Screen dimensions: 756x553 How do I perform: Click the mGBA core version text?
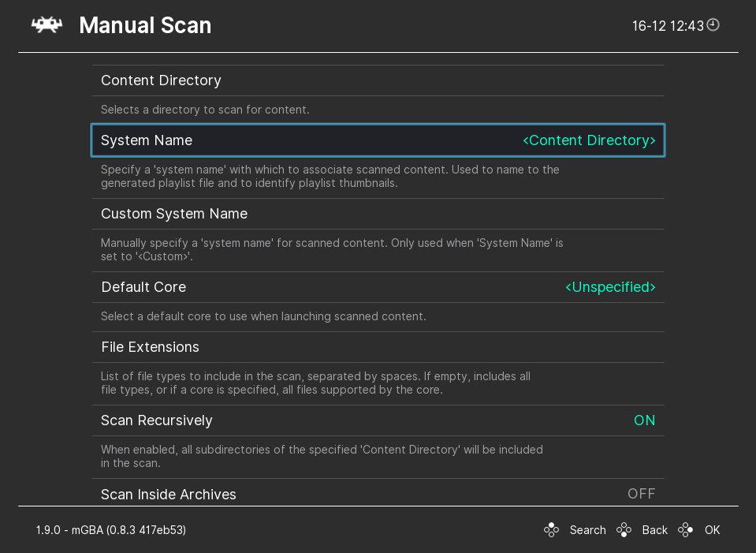pyautogui.click(x=111, y=530)
